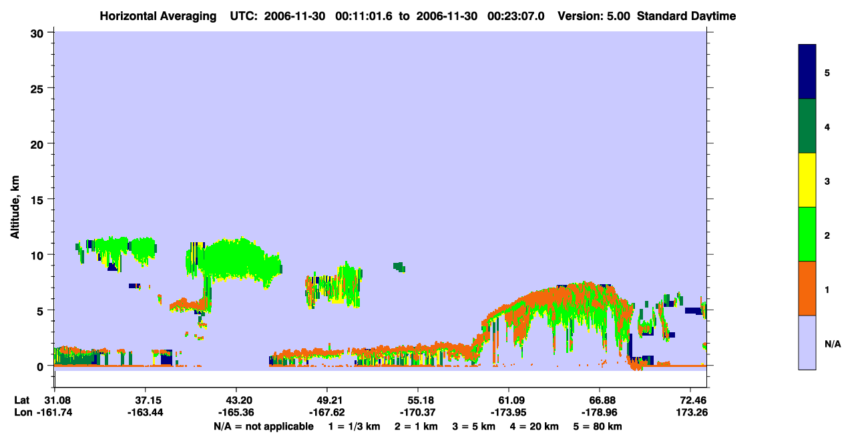Click the longitude value -178.96
Viewport: 868px width, 445px height.
tap(600, 413)
